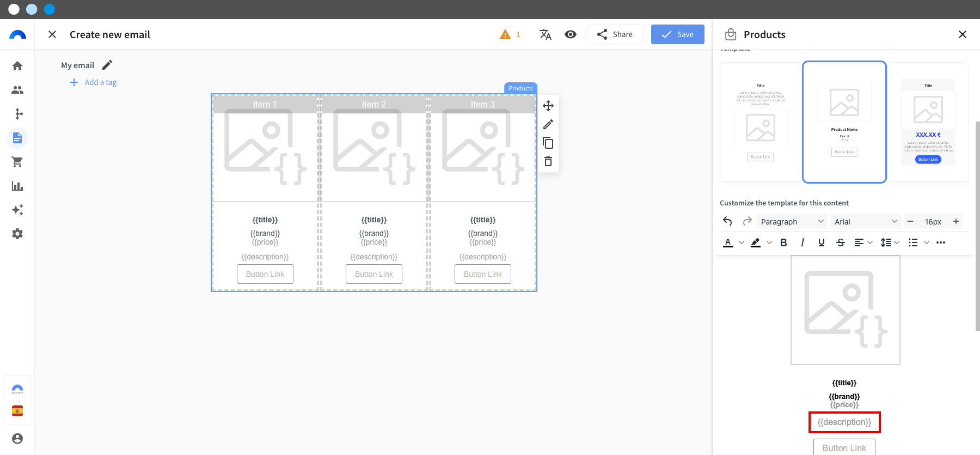Click the Save button
The image size is (980, 455).
(678, 34)
